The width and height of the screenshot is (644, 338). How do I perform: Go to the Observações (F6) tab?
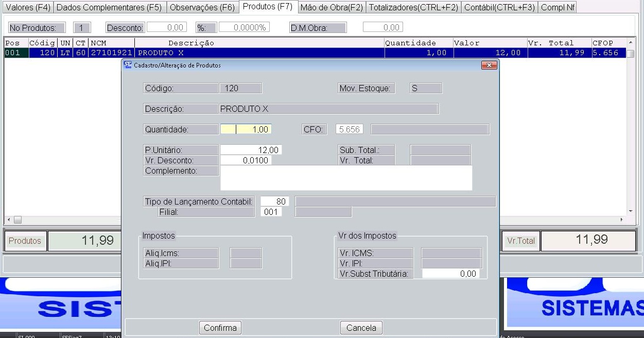point(202,7)
